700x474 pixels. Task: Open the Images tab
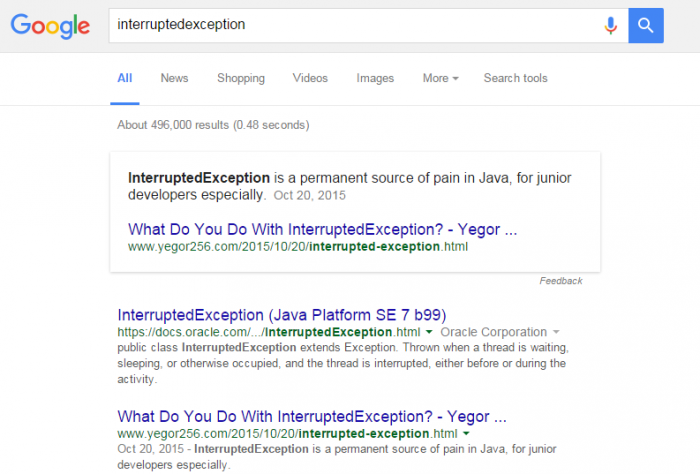click(375, 78)
